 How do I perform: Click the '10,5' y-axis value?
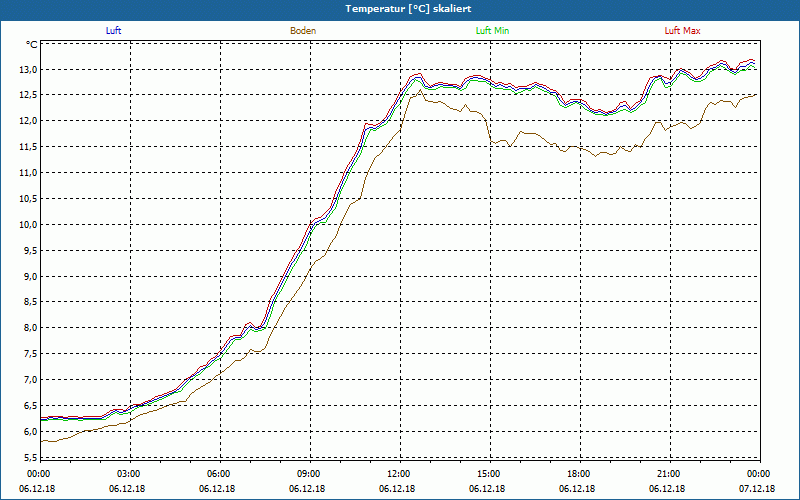click(x=28, y=198)
